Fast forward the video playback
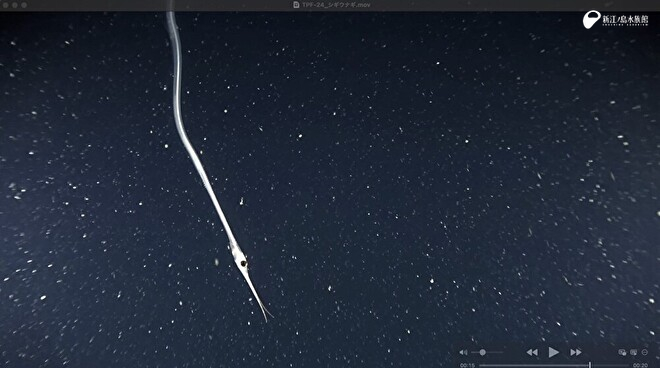The width and height of the screenshot is (660, 368). tap(576, 352)
